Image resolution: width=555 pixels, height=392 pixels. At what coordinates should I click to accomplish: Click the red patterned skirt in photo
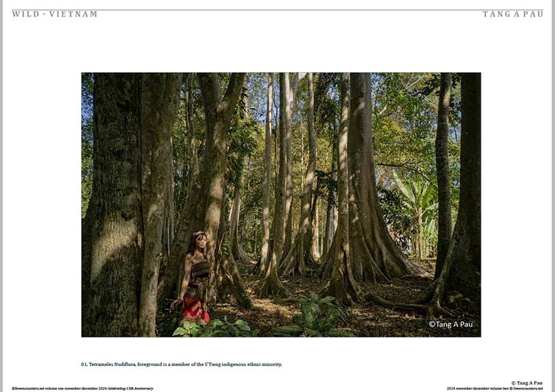point(195,310)
